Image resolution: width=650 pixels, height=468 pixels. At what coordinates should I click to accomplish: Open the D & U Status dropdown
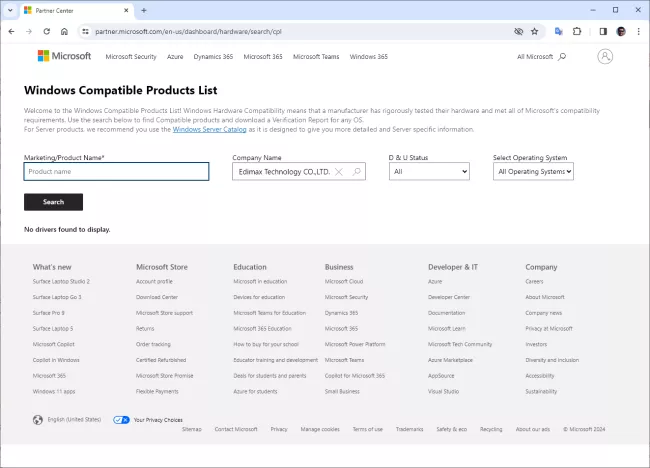click(429, 172)
